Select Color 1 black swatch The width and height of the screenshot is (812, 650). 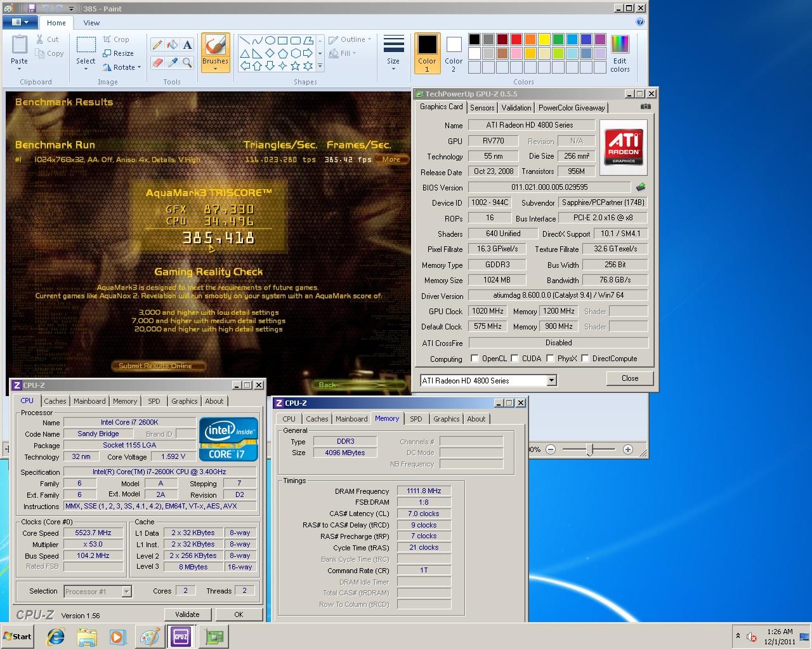click(x=427, y=53)
